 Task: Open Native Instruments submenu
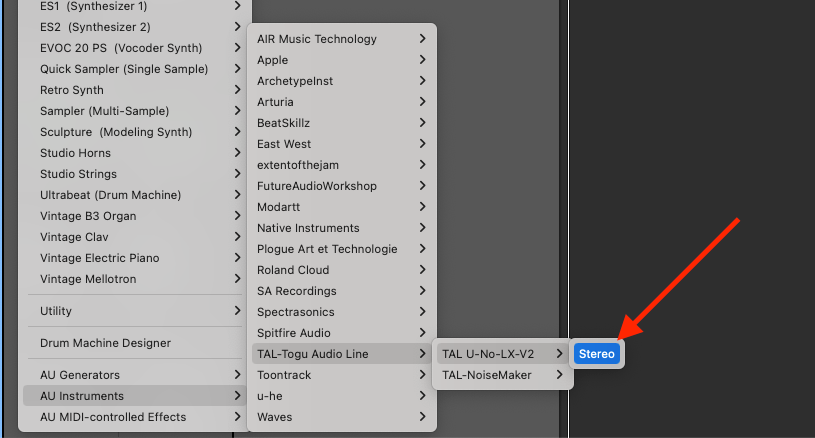tap(341, 228)
